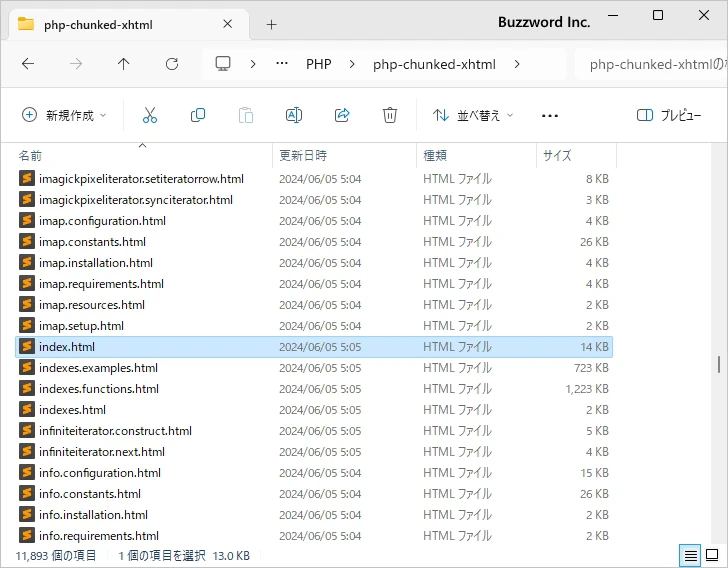Add a new tab with plus button
728x568 pixels.
point(272,25)
